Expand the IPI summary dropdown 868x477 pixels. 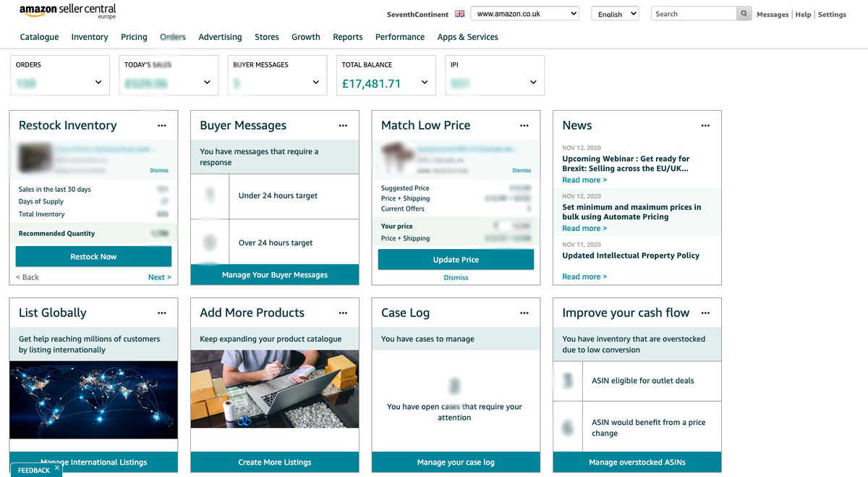tap(533, 83)
